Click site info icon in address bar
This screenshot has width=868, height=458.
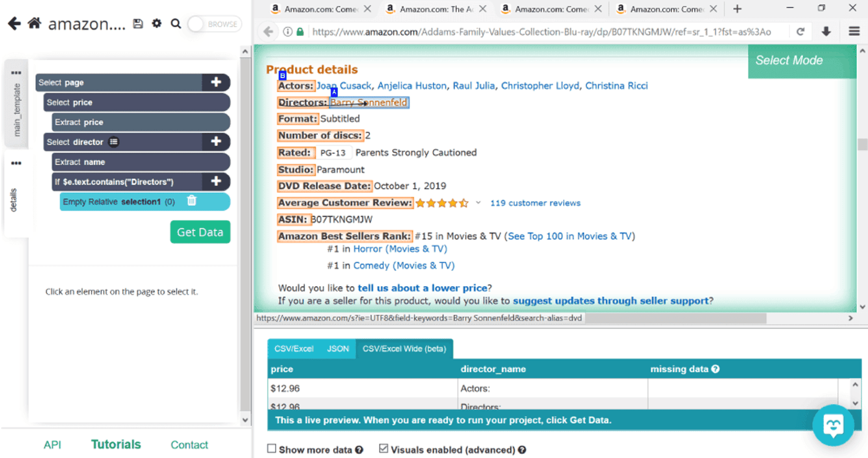(287, 32)
